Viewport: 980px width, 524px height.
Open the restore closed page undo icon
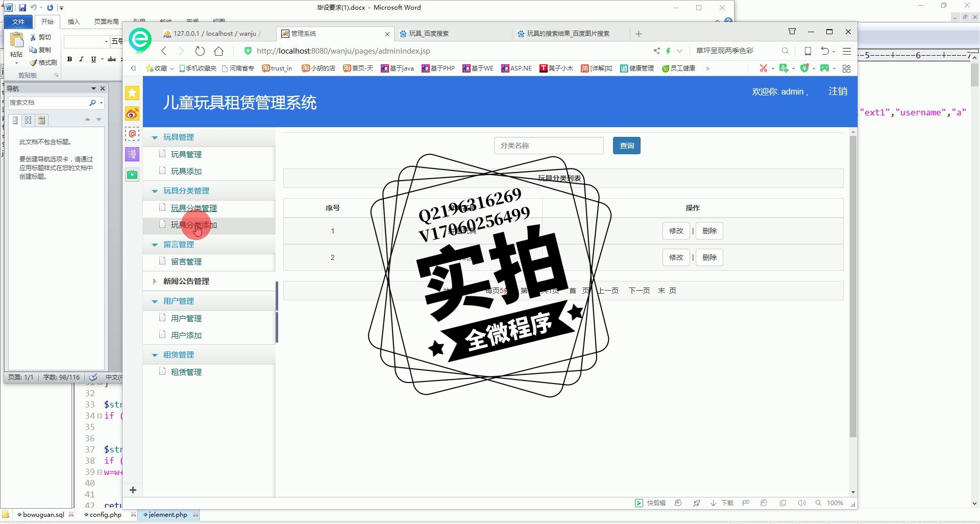[825, 51]
